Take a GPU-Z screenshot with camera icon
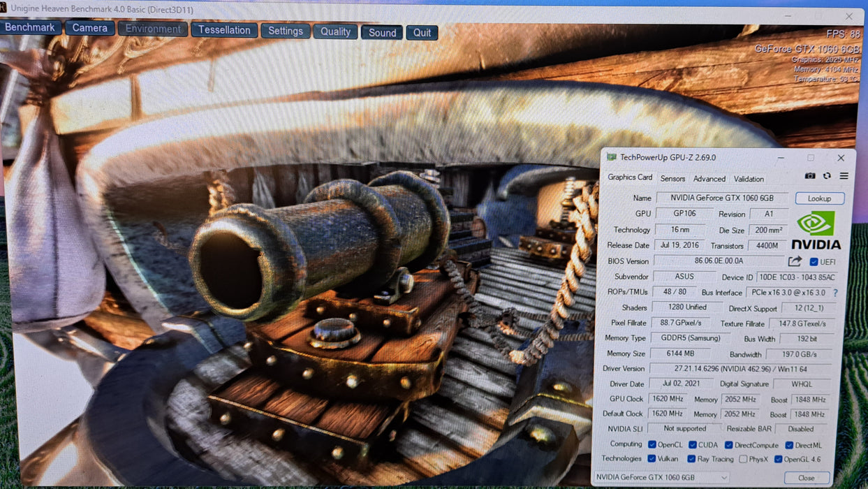The image size is (868, 489). 810,176
